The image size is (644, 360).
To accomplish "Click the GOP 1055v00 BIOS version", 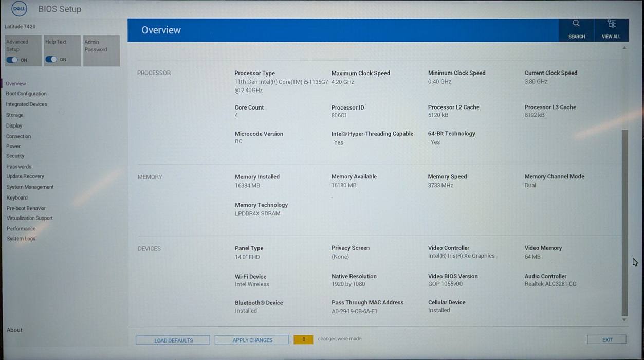I will [445, 284].
